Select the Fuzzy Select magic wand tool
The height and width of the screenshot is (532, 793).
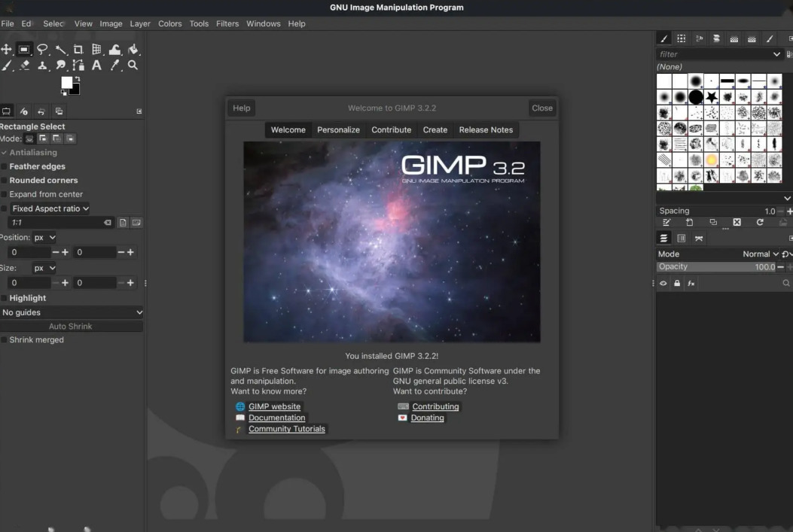(61, 49)
